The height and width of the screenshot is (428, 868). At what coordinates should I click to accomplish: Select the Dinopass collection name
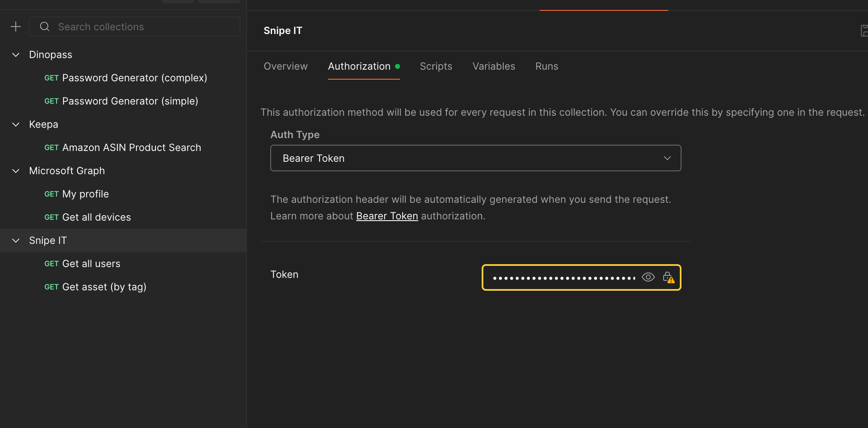[x=51, y=55]
